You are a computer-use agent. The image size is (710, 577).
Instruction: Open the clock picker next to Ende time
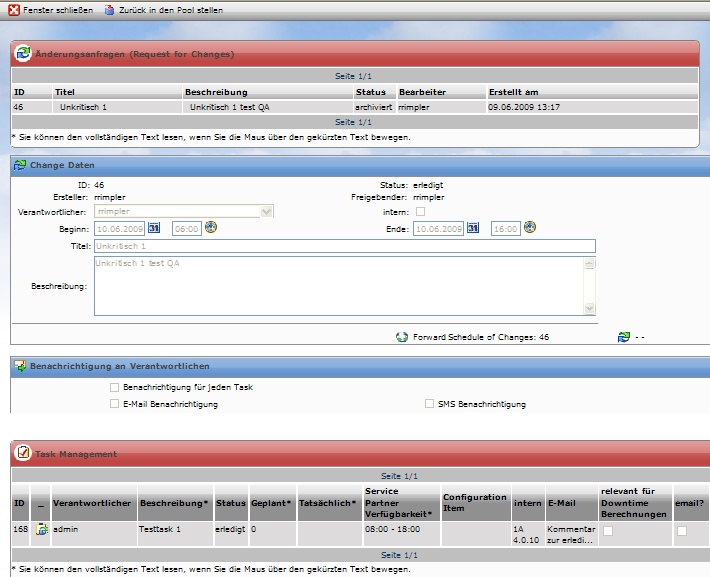[x=530, y=228]
